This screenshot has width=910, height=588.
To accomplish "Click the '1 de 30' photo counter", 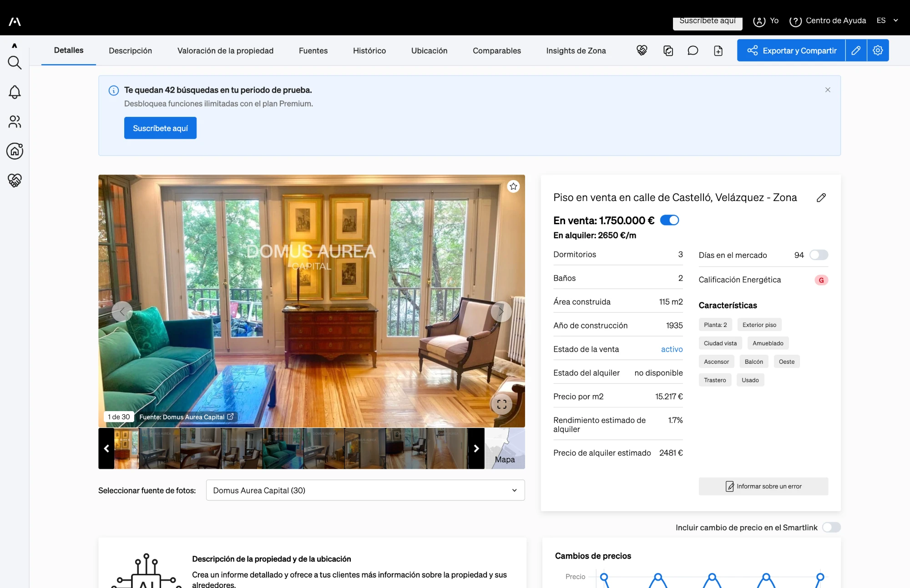I will point(119,417).
